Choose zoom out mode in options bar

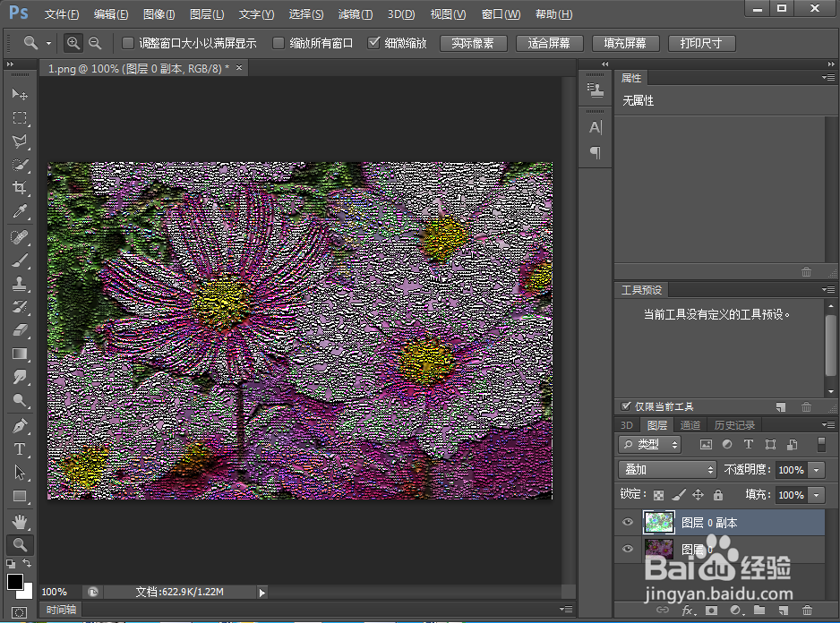point(95,43)
